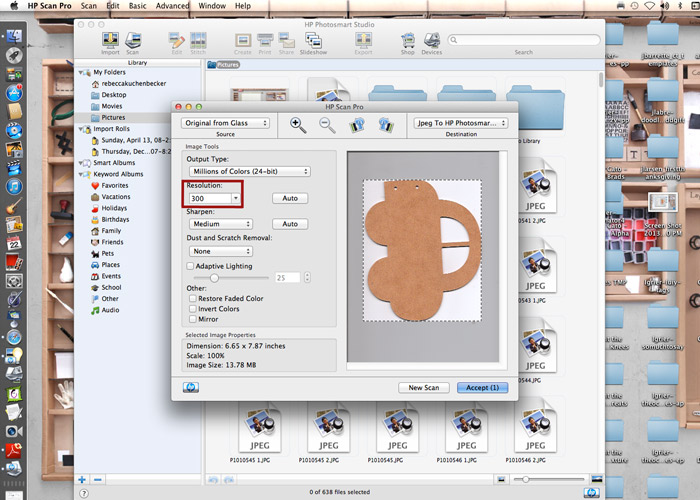
Task: Click Scan icon in Photosmart Studio toolbar
Action: coord(133,43)
